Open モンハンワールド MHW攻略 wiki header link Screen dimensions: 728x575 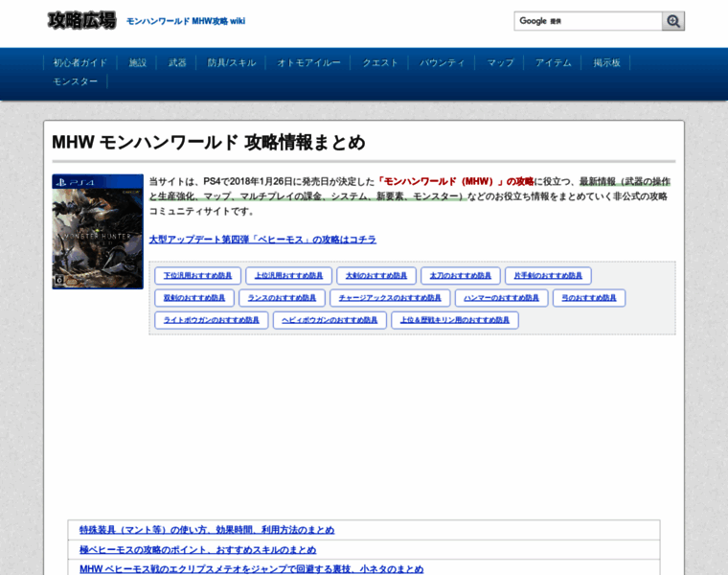click(x=186, y=21)
